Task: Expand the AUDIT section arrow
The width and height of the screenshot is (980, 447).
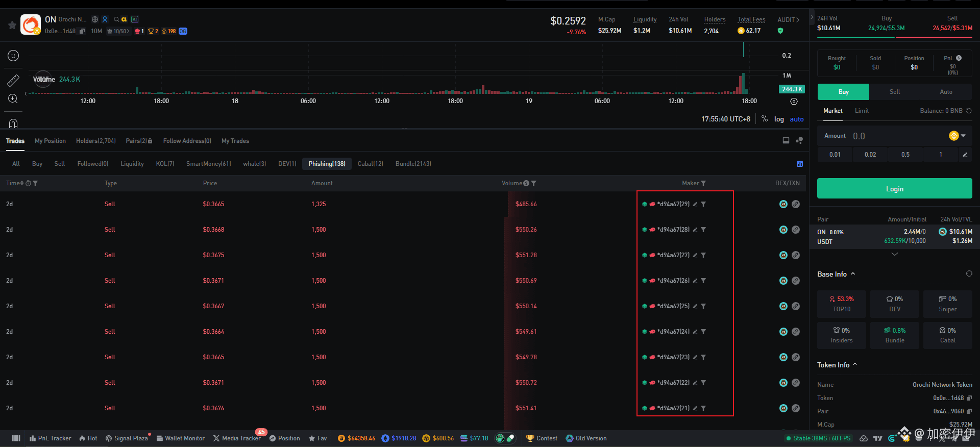Action: pos(798,19)
